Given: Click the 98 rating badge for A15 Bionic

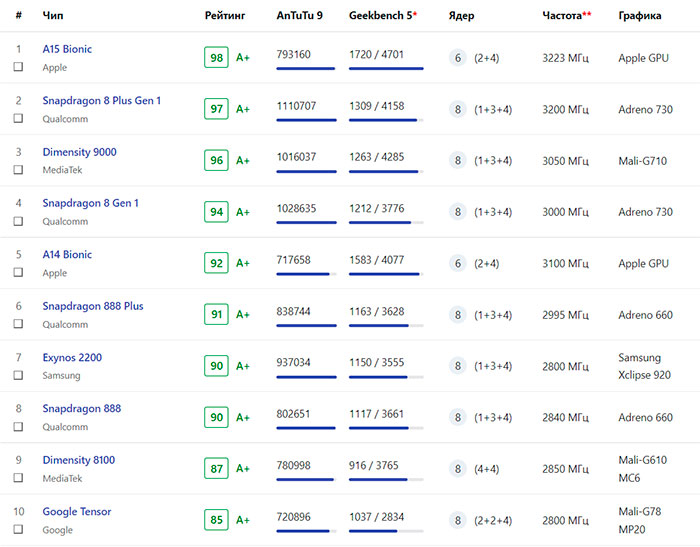Looking at the screenshot, I should click(217, 58).
